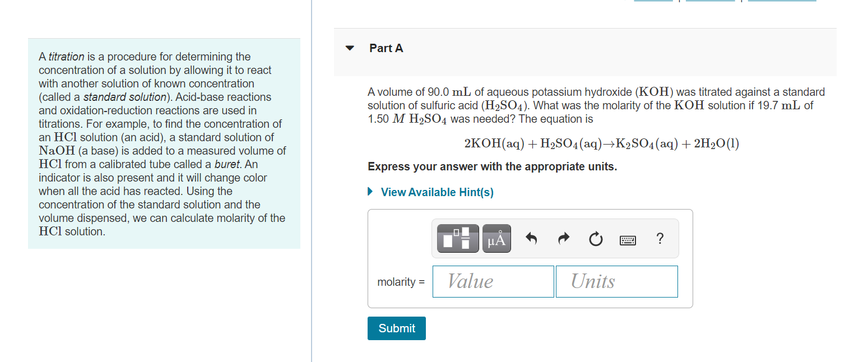The image size is (868, 362).
Task: Collapse Part A using its black triangle
Action: (x=349, y=48)
